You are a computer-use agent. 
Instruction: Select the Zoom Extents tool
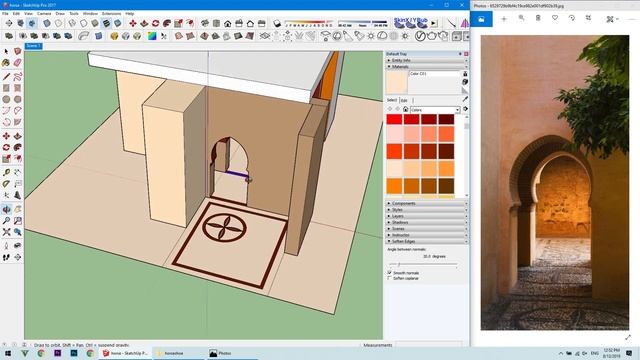coord(6,232)
